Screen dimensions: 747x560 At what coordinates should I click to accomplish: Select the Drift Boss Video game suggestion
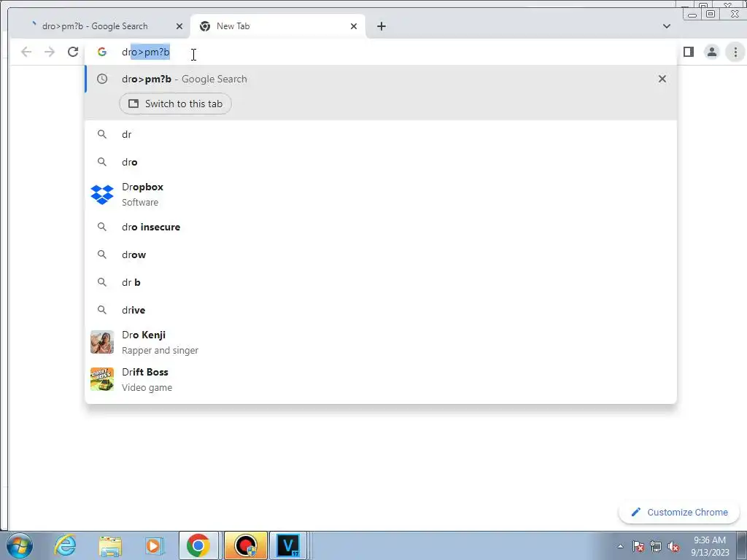381,379
